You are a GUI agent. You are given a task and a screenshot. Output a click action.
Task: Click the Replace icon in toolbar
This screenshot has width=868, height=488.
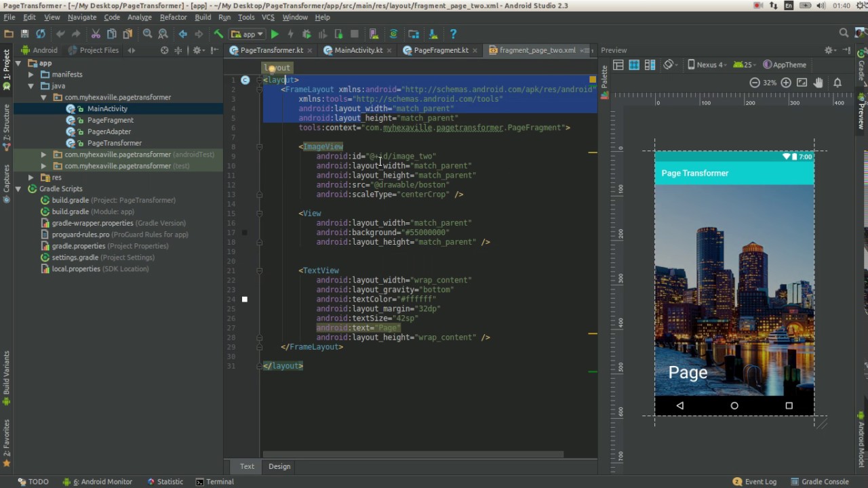(x=163, y=34)
